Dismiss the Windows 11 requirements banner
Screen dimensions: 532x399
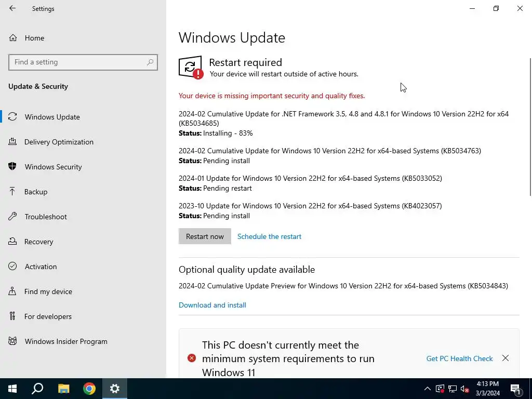tap(506, 358)
